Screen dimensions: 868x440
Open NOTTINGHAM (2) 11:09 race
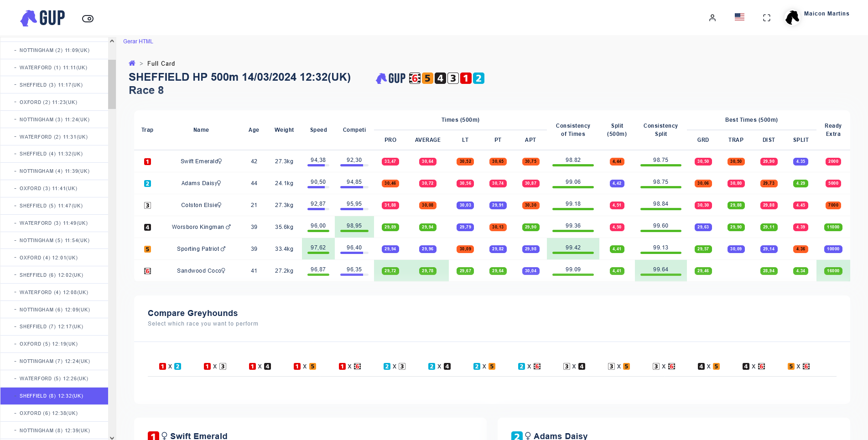click(x=54, y=50)
